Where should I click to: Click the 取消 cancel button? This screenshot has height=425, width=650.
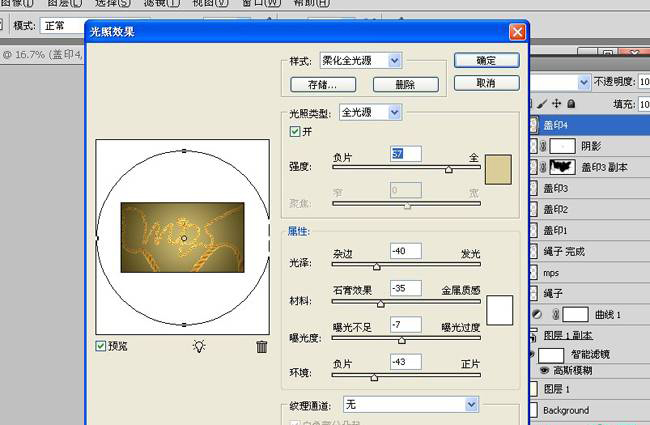487,83
